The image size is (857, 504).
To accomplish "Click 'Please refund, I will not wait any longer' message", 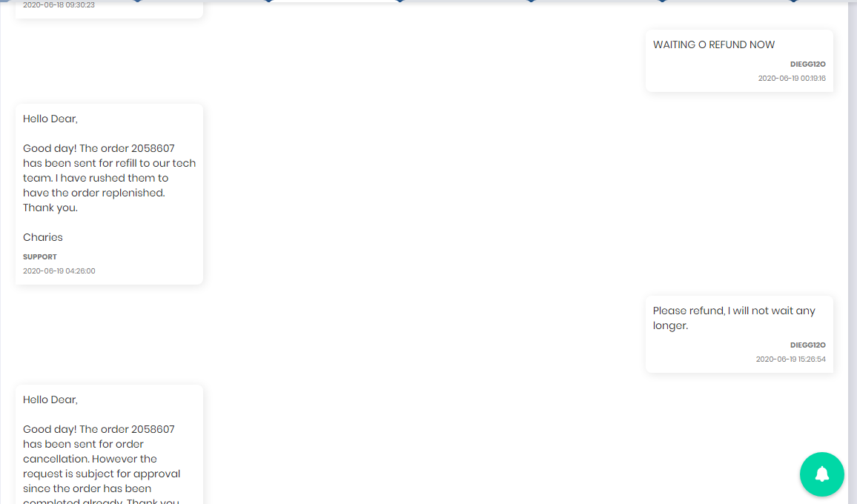I will (733, 318).
